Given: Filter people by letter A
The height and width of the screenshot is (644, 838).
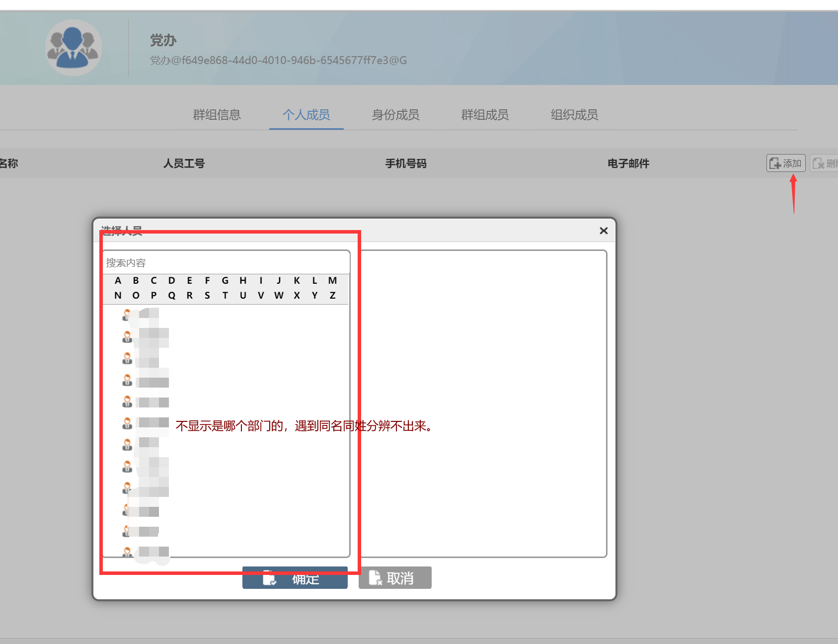Looking at the screenshot, I should [x=118, y=281].
